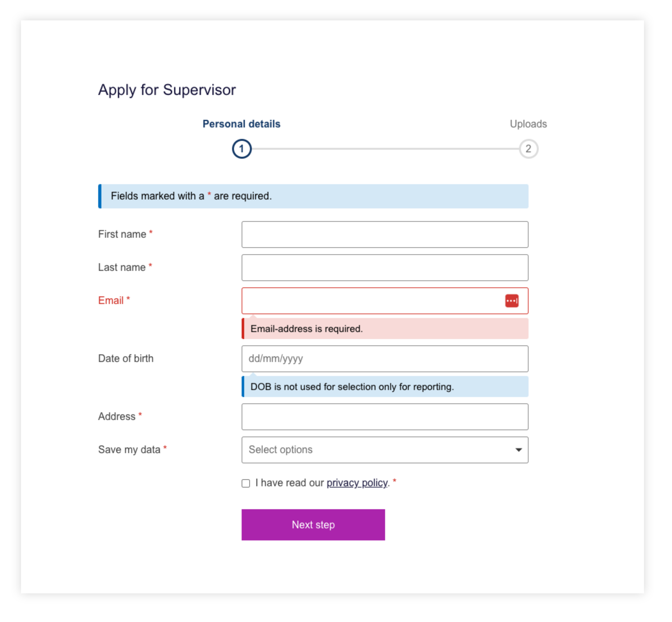Image resolution: width=672 pixels, height=622 pixels.
Task: Click the required fields notice banner
Action: (313, 196)
